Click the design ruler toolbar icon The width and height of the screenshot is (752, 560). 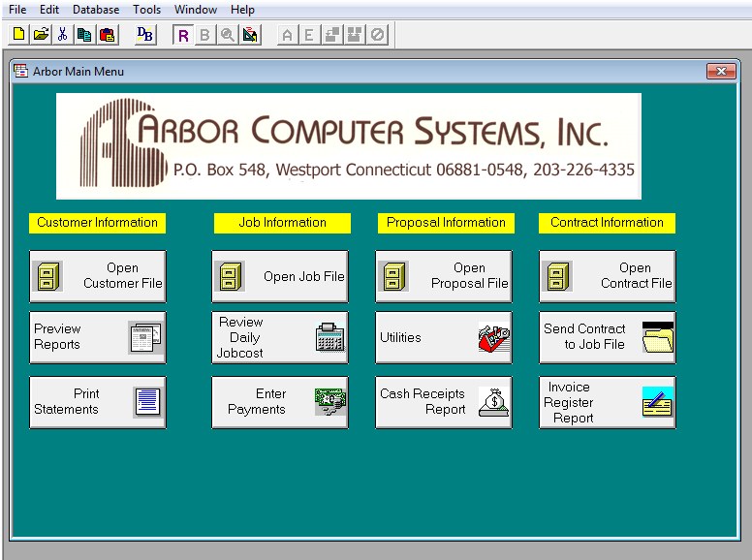tap(250, 35)
